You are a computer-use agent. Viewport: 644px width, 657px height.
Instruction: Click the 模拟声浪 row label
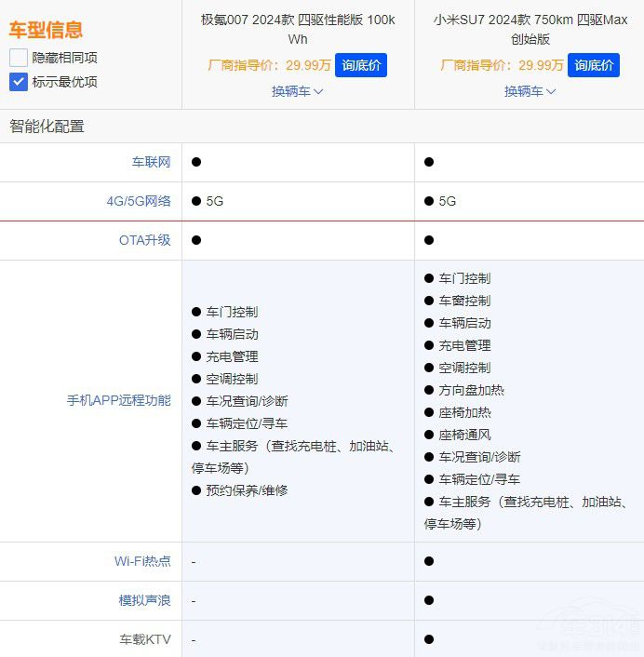(x=144, y=600)
